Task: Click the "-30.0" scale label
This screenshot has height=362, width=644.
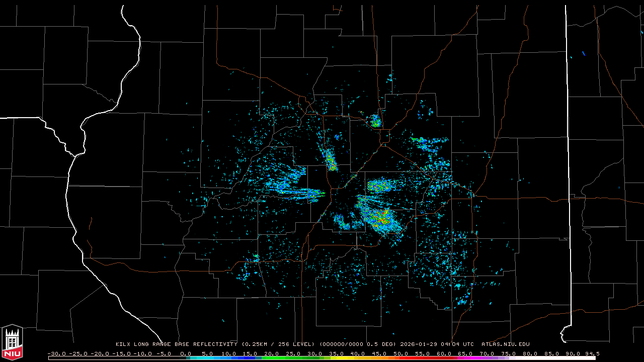Action: [x=56, y=353]
